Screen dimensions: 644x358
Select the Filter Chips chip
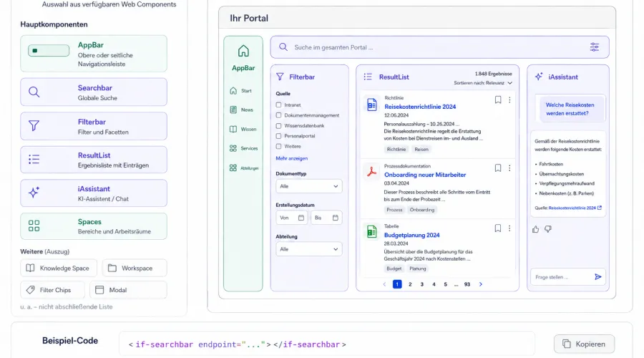52,290
